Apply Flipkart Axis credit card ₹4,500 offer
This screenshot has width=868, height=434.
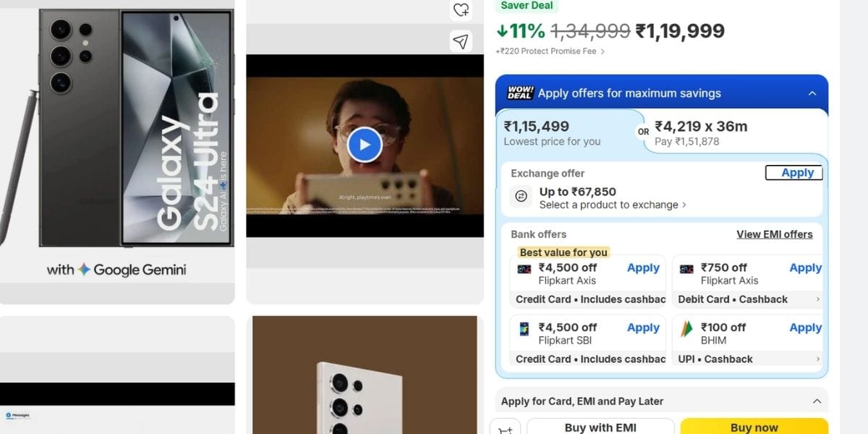click(643, 268)
